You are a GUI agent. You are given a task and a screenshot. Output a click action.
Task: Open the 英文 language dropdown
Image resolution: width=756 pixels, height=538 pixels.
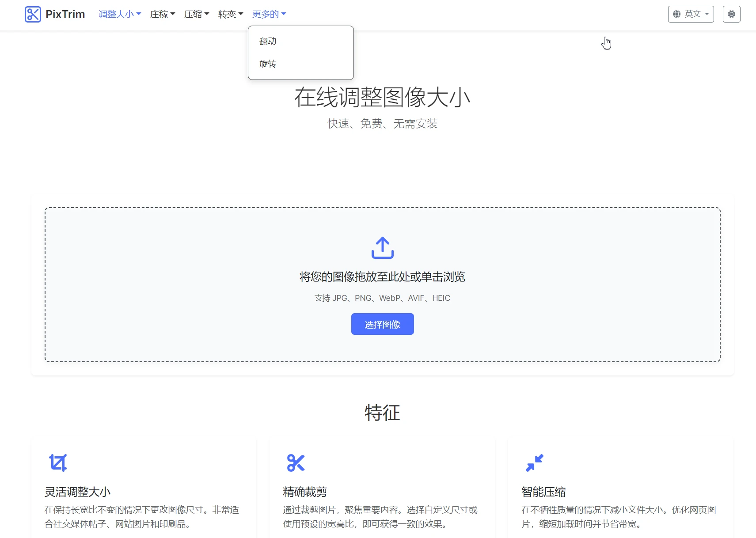(691, 14)
